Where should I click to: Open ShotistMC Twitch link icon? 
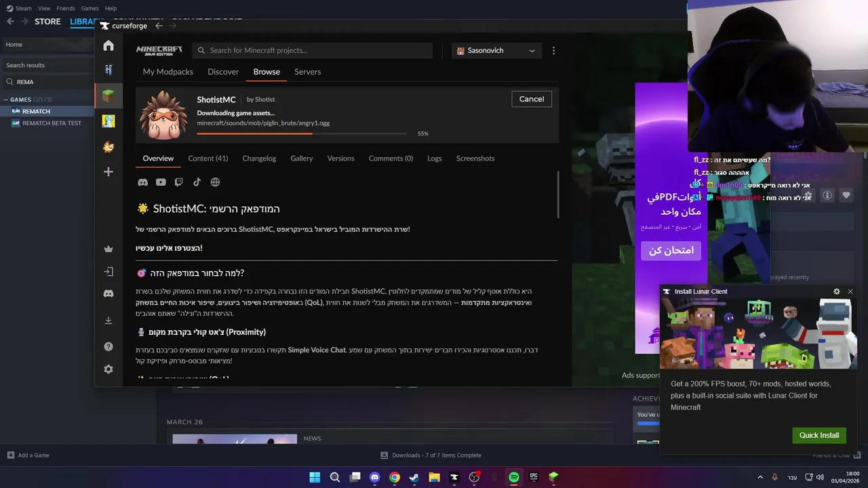[179, 182]
